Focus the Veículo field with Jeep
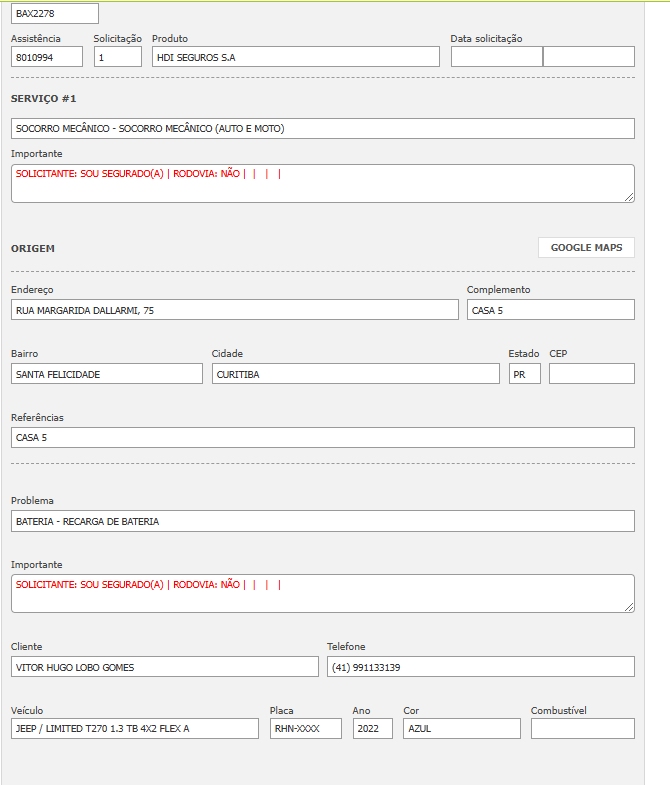This screenshot has width=670, height=785. coord(134,729)
